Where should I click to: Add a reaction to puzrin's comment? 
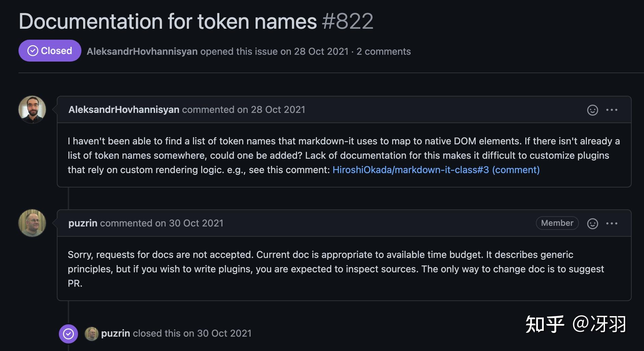point(592,223)
